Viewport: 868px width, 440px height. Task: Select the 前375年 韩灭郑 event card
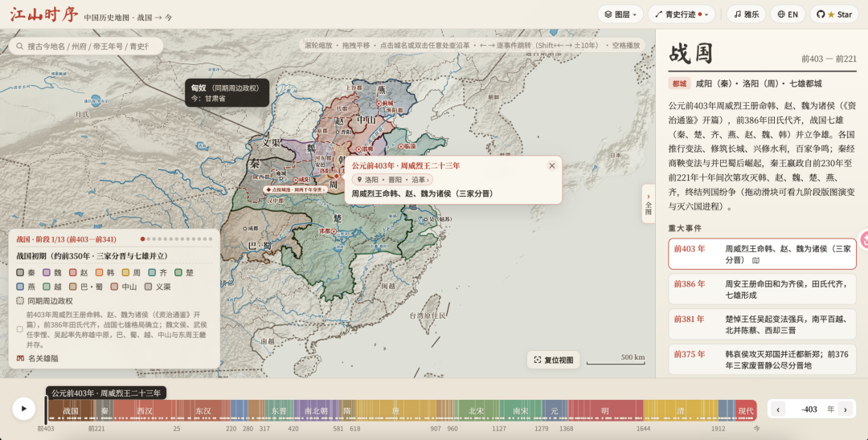[x=762, y=359]
